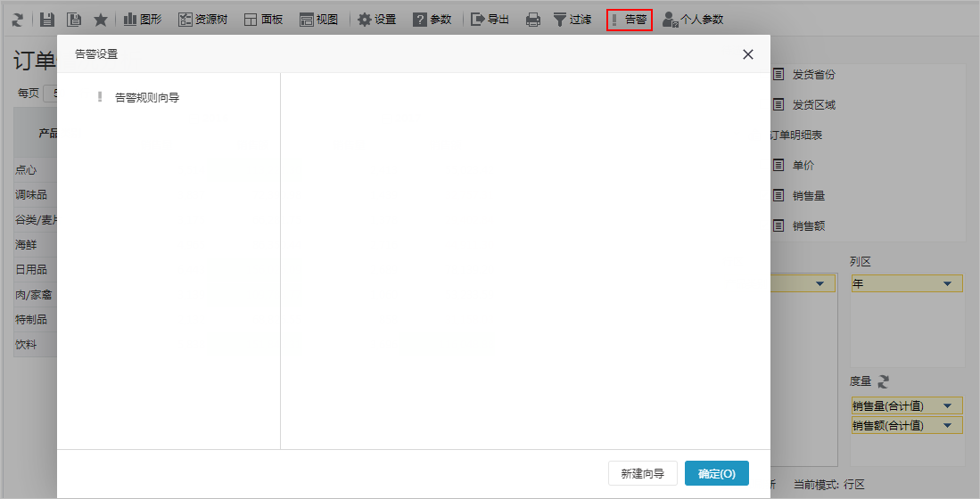Open 个人参数 in the toolbar
This screenshot has width=980, height=499.
pos(693,20)
